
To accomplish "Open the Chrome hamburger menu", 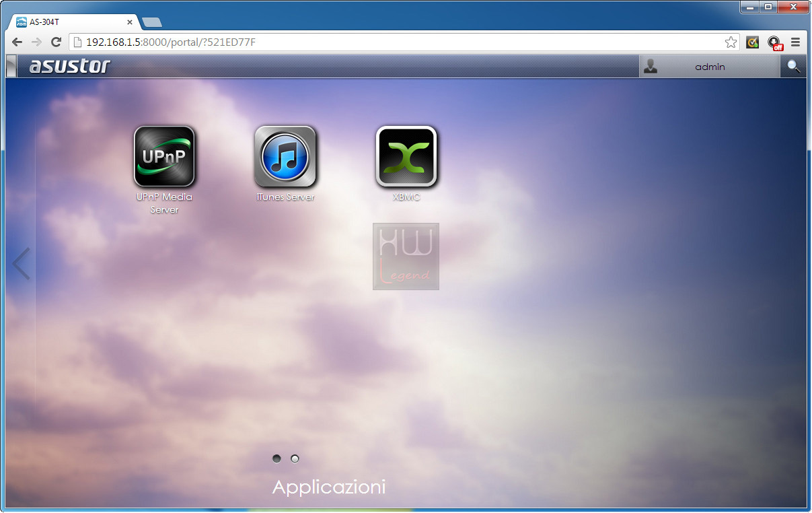I will pos(795,42).
